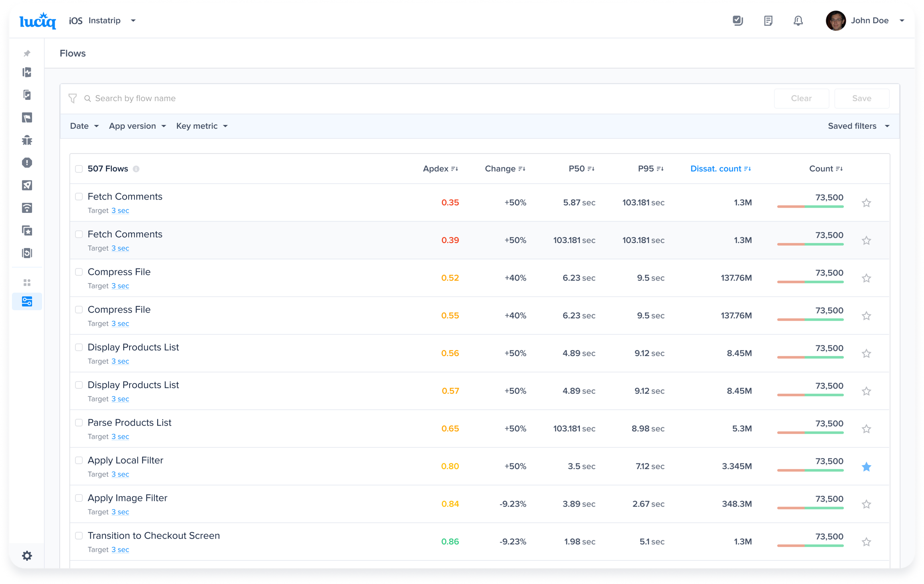Check the select-all 507 Flows checkbox
This screenshot has width=924, height=584.
pos(79,169)
